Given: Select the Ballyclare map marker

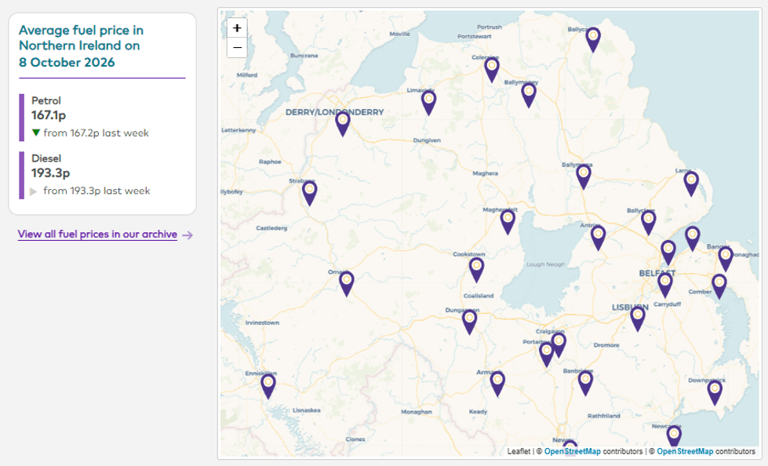Looking at the screenshot, I should pyautogui.click(x=648, y=222).
